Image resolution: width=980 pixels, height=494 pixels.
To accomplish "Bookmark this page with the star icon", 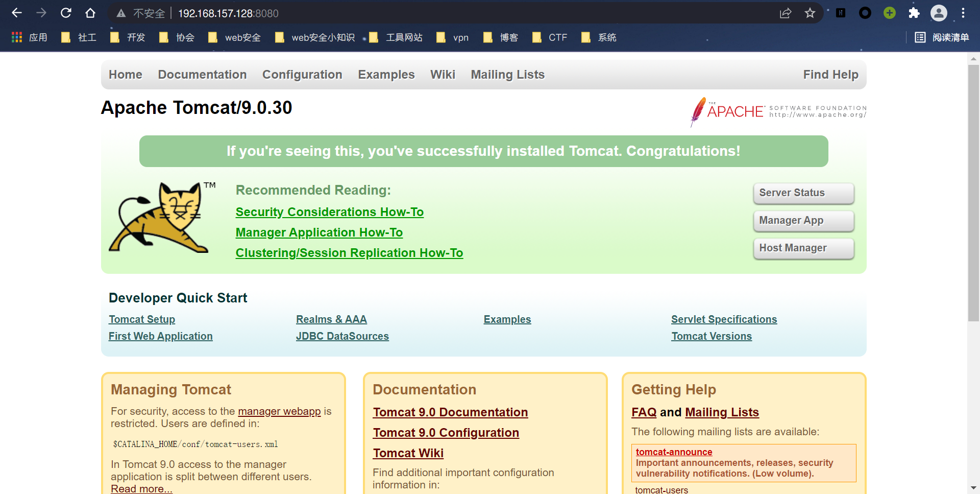I will point(810,13).
